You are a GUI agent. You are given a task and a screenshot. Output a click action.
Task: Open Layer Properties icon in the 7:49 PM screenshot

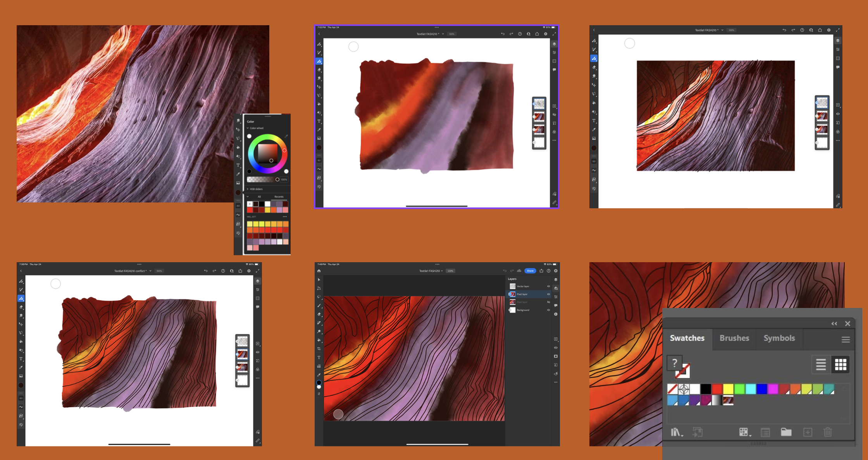[x=556, y=297]
